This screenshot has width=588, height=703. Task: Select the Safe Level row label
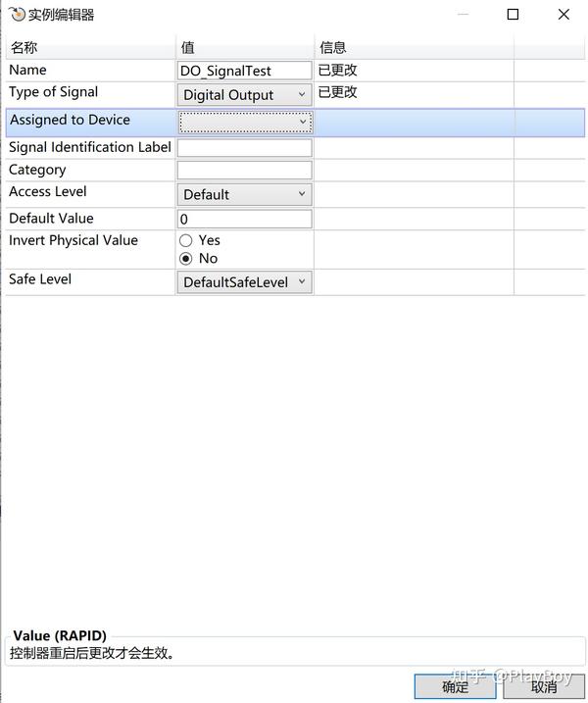pos(40,278)
